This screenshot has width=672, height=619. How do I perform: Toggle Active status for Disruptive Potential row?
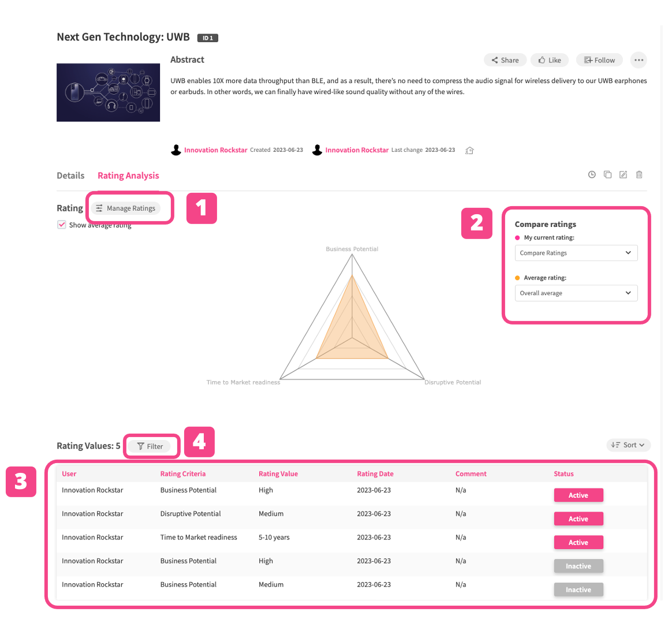pos(578,519)
